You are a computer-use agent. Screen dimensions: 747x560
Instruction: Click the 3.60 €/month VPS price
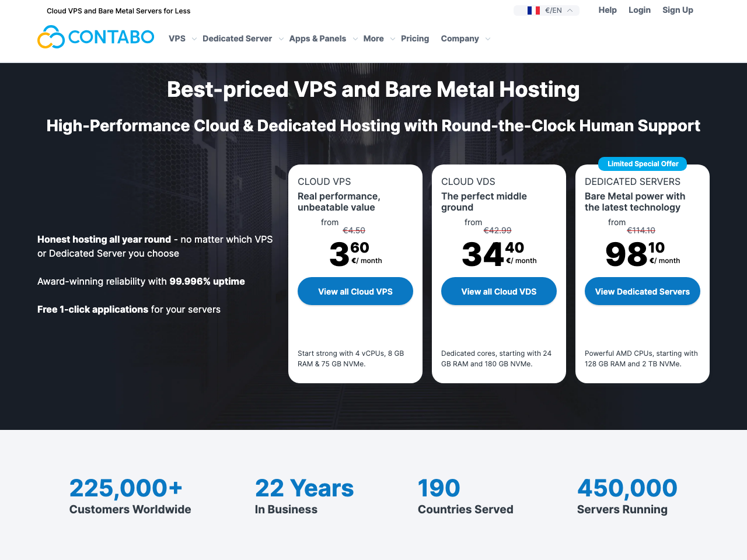coord(350,254)
